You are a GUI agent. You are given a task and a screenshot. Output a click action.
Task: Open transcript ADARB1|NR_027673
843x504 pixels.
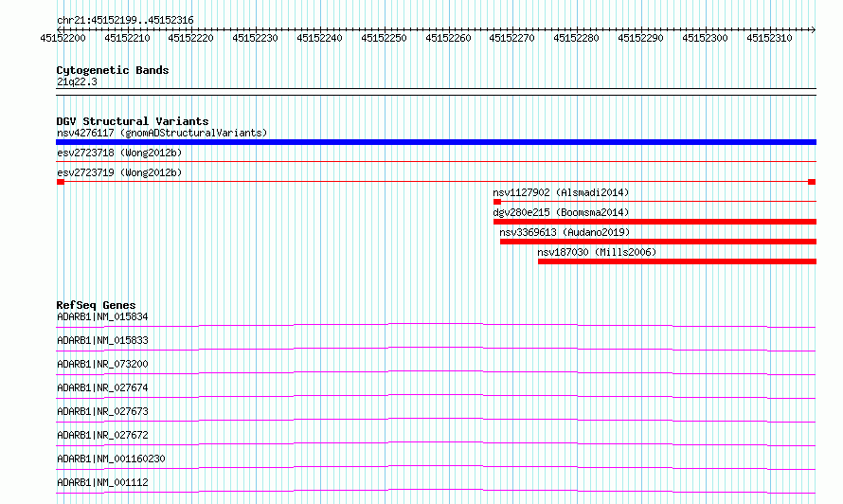pos(102,411)
